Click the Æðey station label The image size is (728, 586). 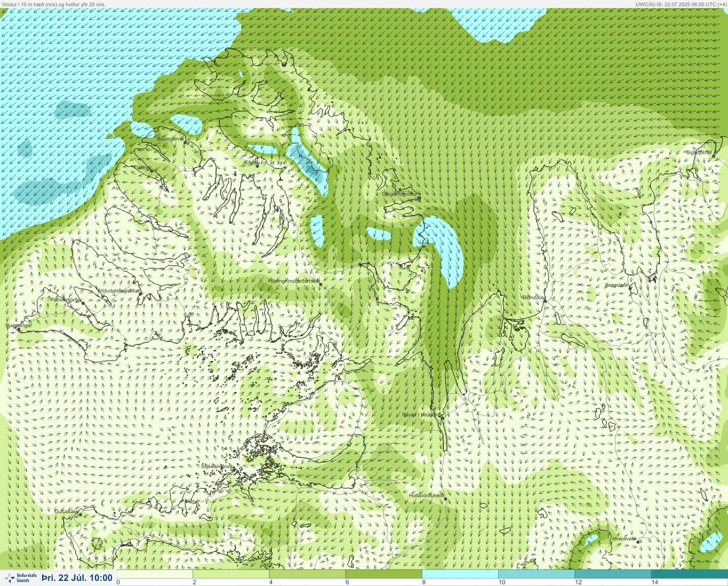click(x=250, y=163)
